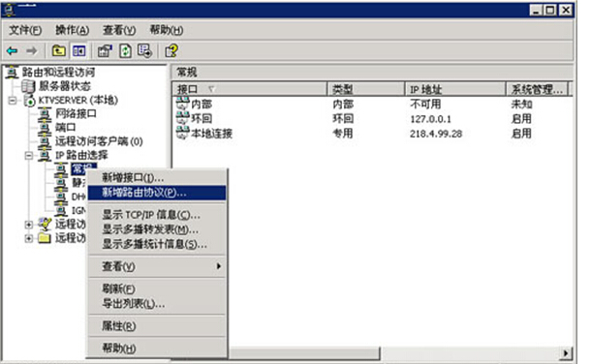Viewport: 591px width, 364px height.
Task: Toggle the console tree show/hide icon
Action: tap(79, 50)
